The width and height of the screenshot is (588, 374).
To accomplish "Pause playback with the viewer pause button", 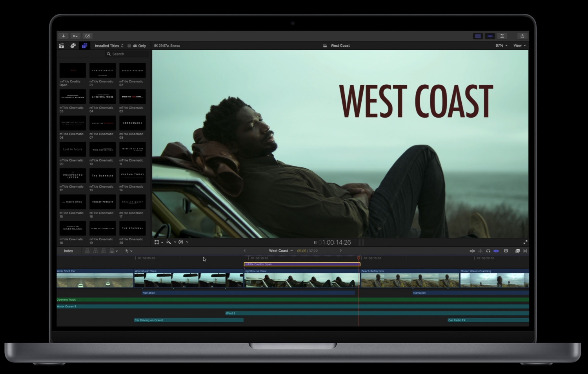I will point(315,242).
